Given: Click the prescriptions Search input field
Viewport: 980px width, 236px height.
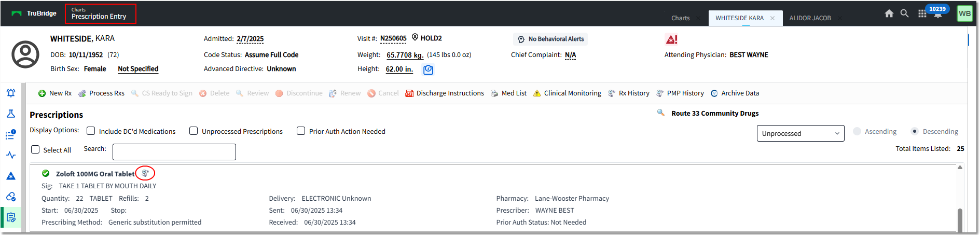Looking at the screenshot, I should point(174,152).
